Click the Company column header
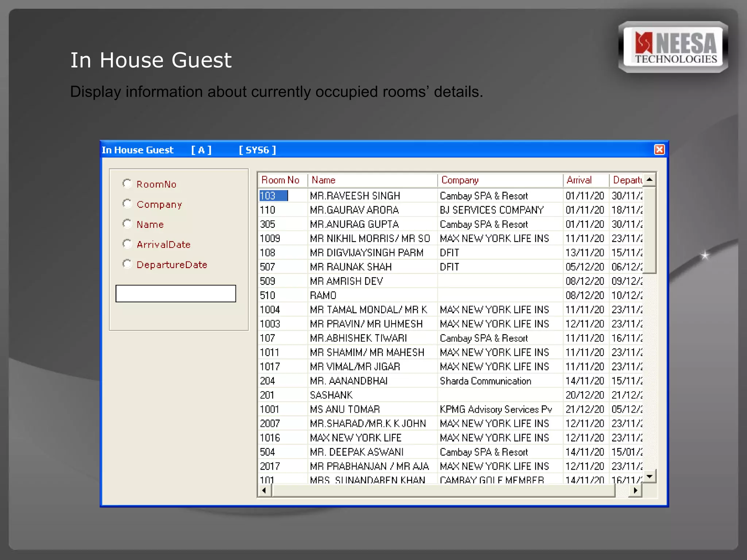747x560 pixels. click(500, 180)
